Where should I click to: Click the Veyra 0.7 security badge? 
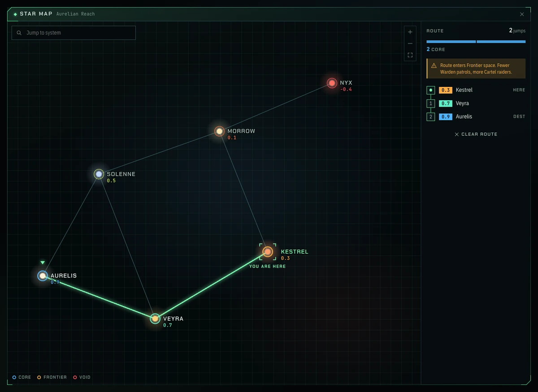pos(446,103)
